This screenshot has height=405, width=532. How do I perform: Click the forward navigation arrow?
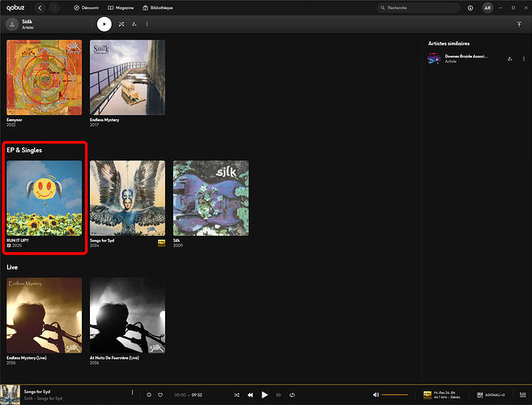54,8
